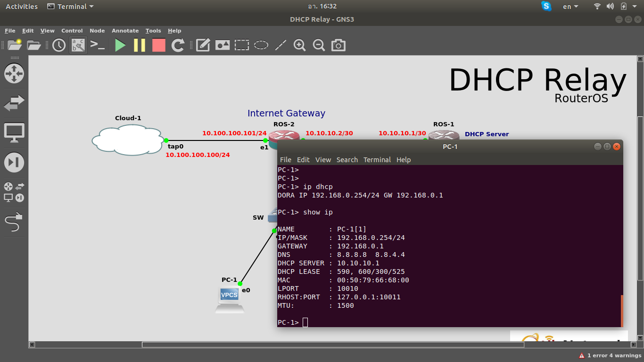Open the clock and calendar panel
This screenshot has height=362, width=644.
click(322, 6)
